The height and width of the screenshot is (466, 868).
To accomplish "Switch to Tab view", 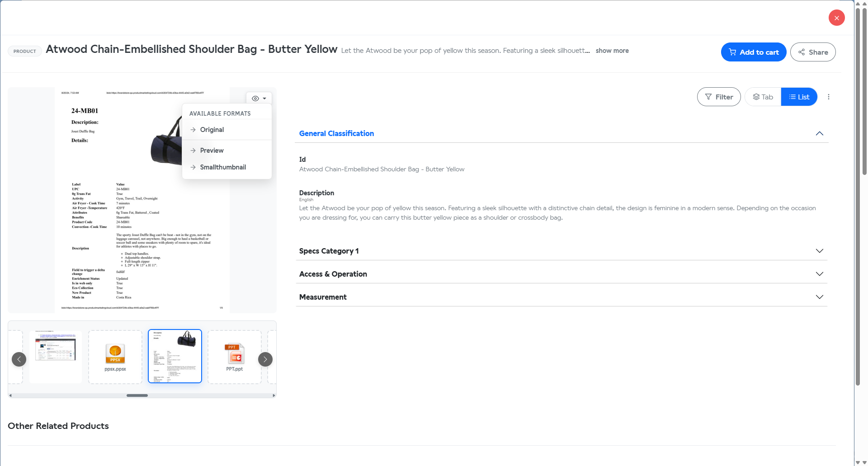I will coord(763,97).
